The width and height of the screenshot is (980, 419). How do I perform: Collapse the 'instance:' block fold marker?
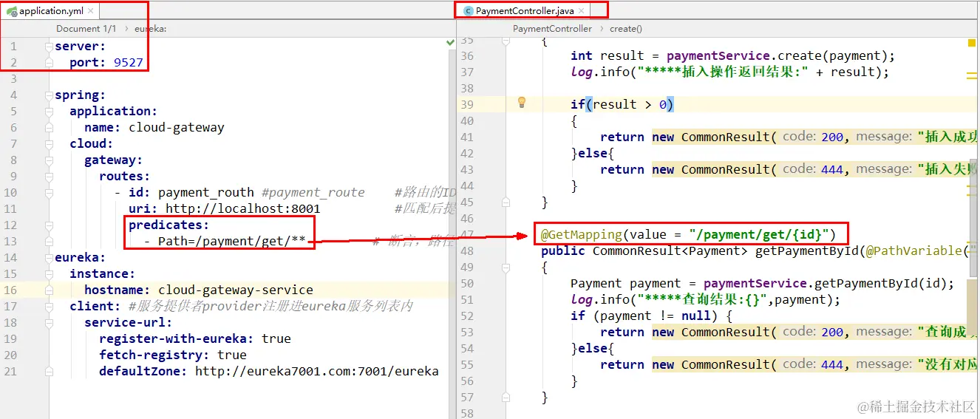pyautogui.click(x=50, y=273)
